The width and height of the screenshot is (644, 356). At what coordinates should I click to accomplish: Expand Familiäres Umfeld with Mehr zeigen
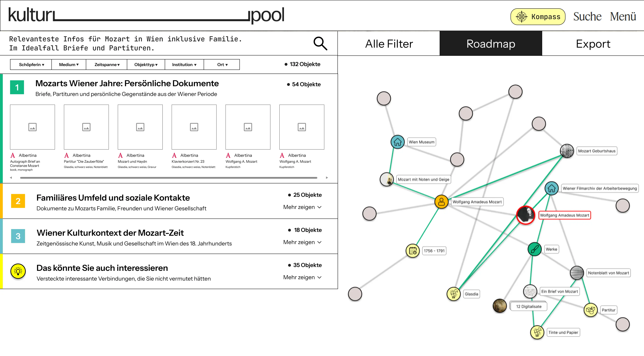click(x=302, y=207)
